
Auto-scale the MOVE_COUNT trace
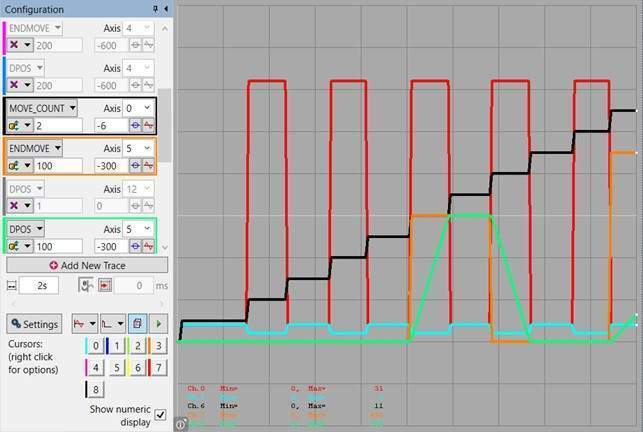(x=148, y=125)
